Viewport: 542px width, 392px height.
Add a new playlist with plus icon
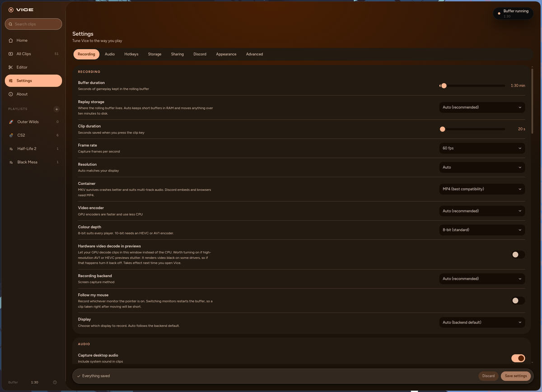pyautogui.click(x=56, y=109)
